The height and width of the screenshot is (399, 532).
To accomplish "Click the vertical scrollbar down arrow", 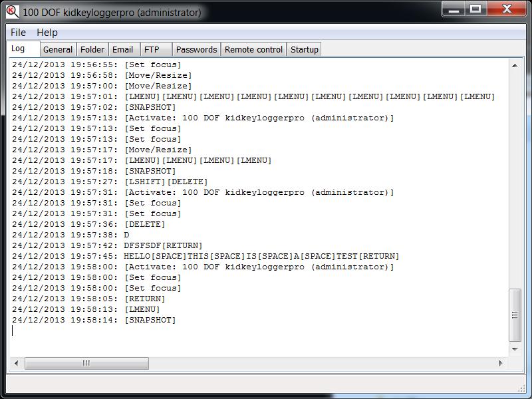I will (515, 349).
